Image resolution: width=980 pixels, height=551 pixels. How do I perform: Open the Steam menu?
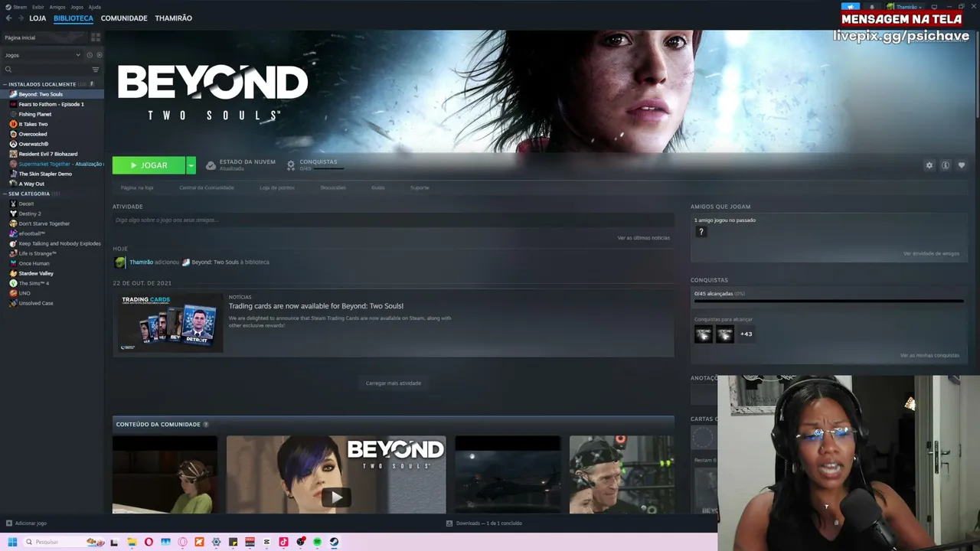[17, 7]
